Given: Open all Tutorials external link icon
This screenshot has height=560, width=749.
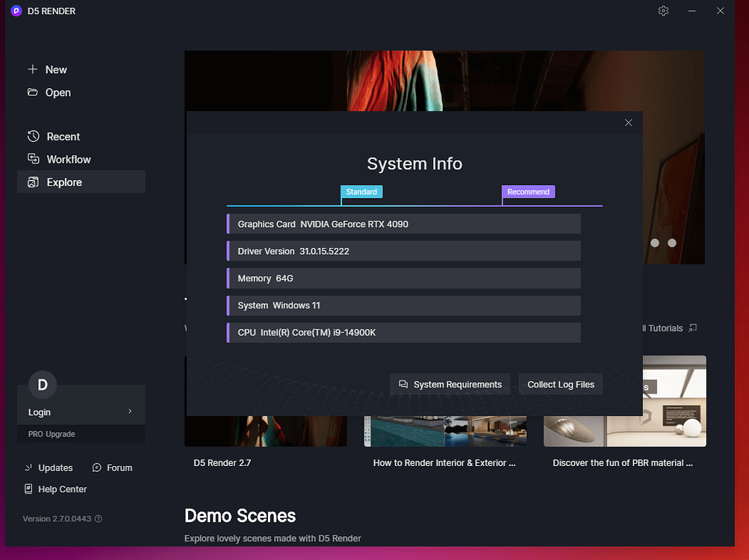Looking at the screenshot, I should click(x=693, y=328).
